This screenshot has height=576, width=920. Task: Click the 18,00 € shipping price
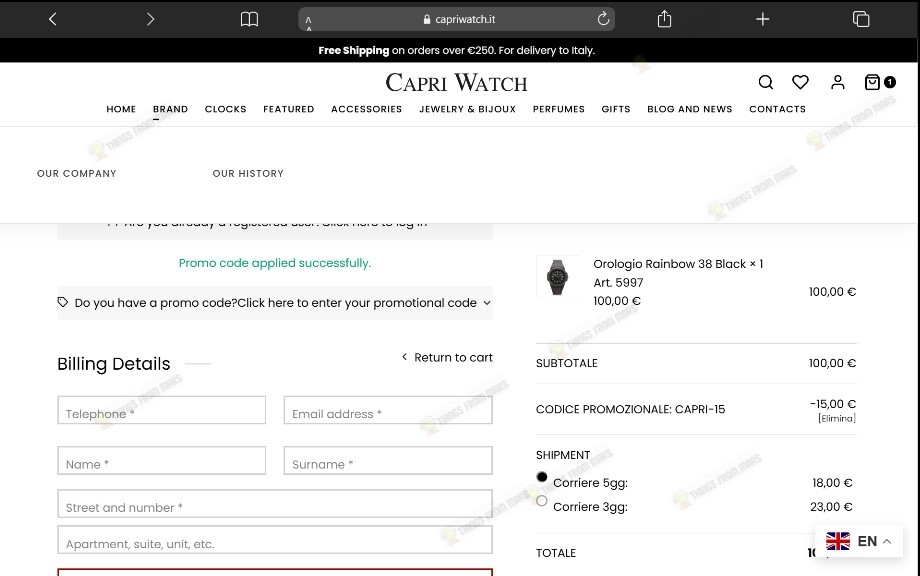pos(832,483)
